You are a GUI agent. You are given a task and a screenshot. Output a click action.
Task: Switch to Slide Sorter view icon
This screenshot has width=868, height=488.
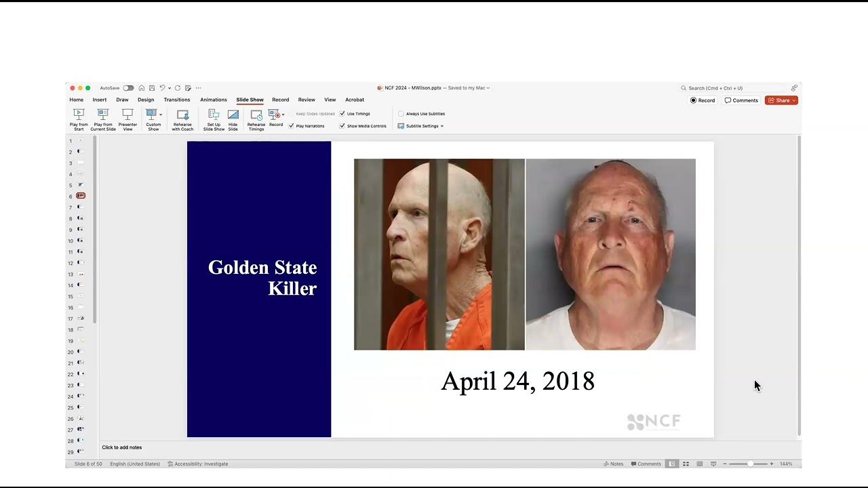point(686,464)
